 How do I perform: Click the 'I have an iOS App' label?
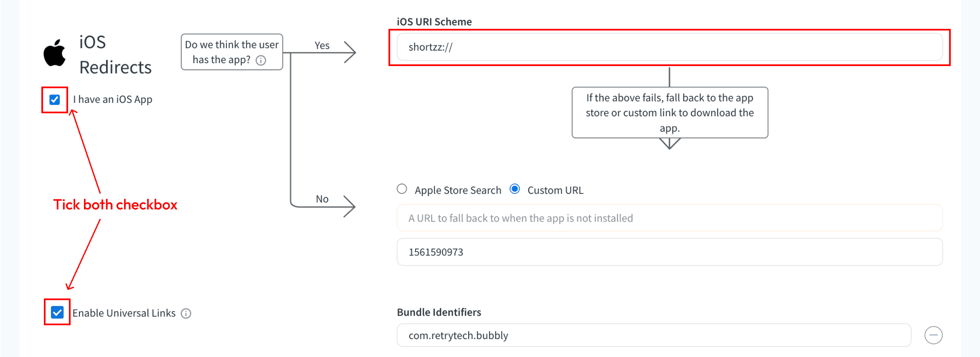tap(113, 99)
